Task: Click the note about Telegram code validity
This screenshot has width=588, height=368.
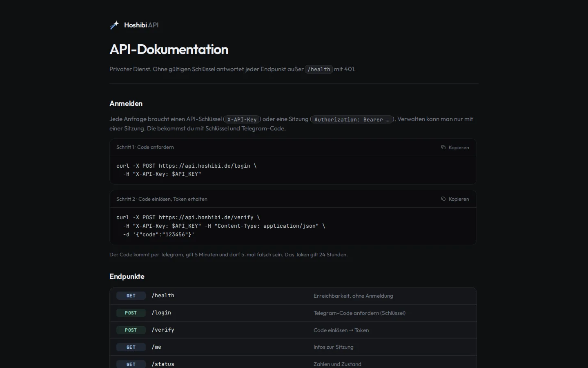Action: (x=229, y=254)
